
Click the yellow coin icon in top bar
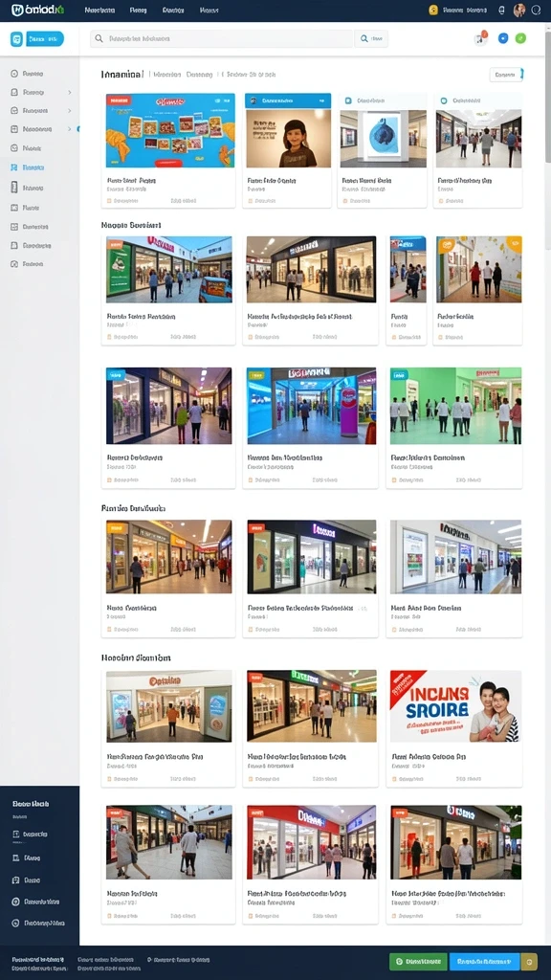(x=432, y=10)
